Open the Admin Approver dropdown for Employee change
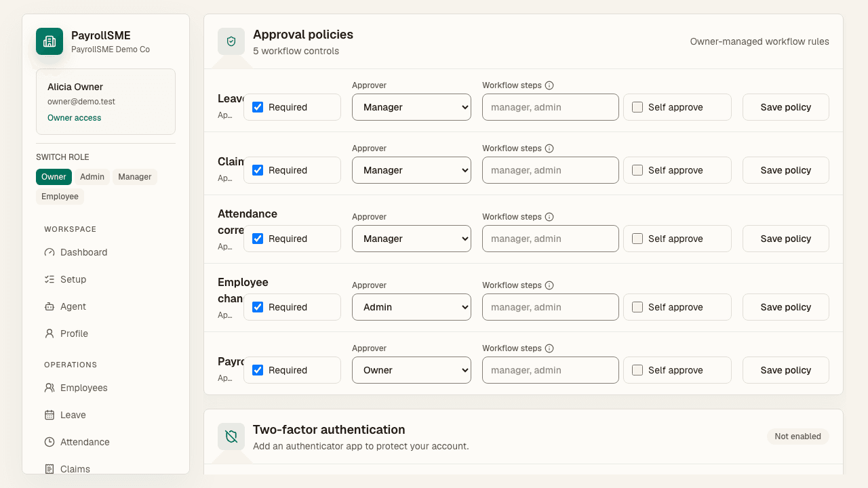The height and width of the screenshot is (488, 868). (412, 307)
